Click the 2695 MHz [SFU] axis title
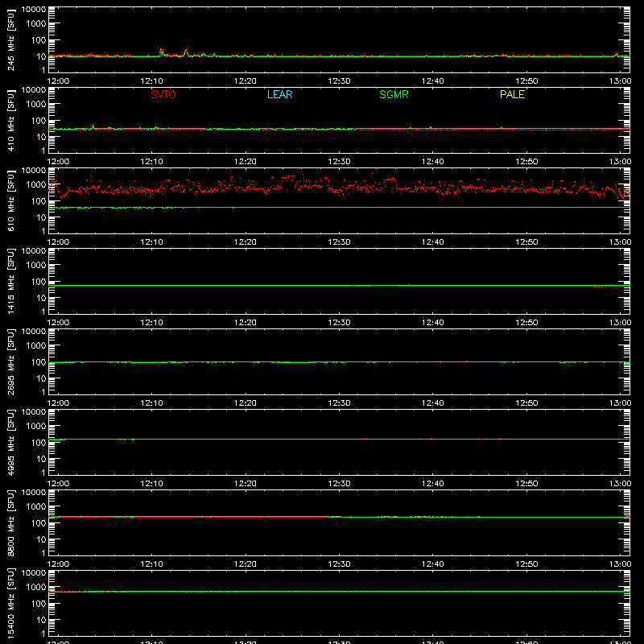This screenshot has width=644, height=644. pyautogui.click(x=11, y=361)
